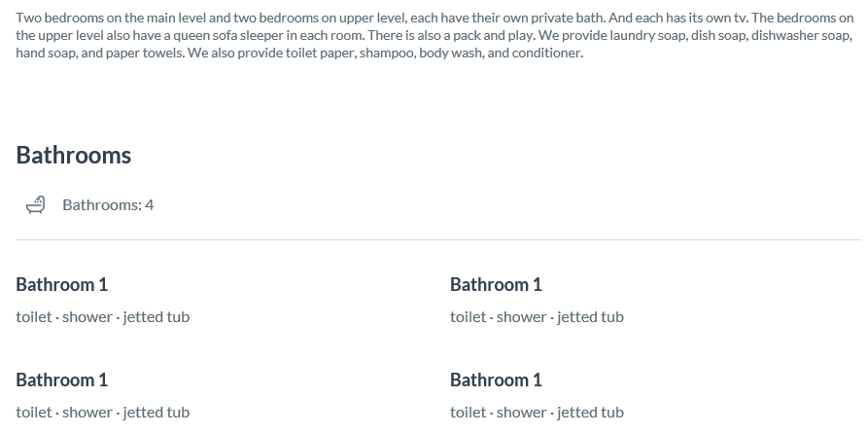Click amenities line under lower-left Bathroom 1
Image resolution: width=868 pixels, height=434 pixels.
[102, 413]
